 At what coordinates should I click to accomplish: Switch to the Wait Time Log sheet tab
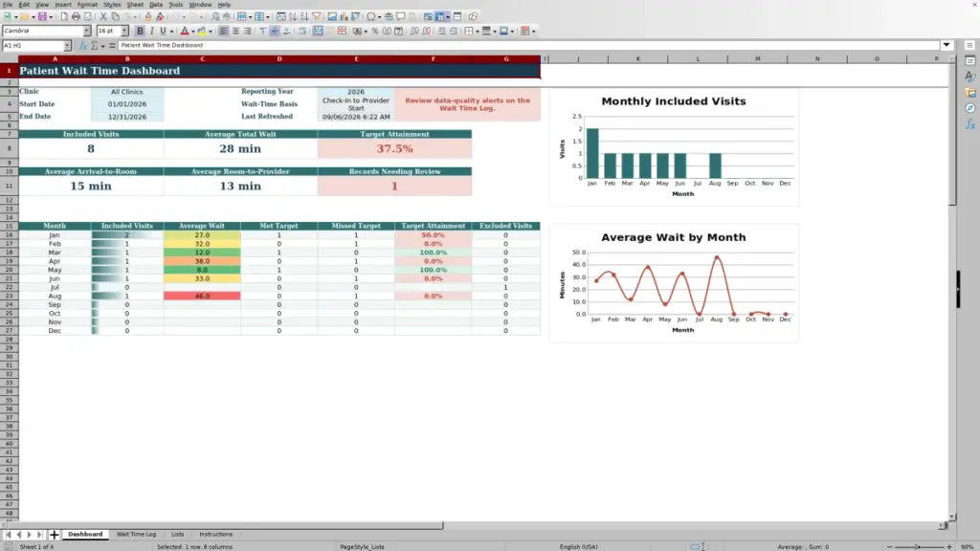tap(136, 534)
